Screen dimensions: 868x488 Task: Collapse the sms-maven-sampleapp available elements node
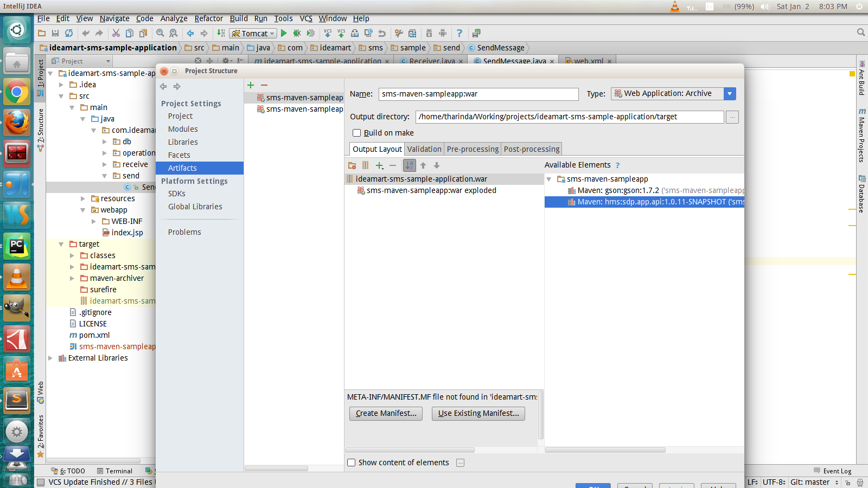tap(549, 179)
